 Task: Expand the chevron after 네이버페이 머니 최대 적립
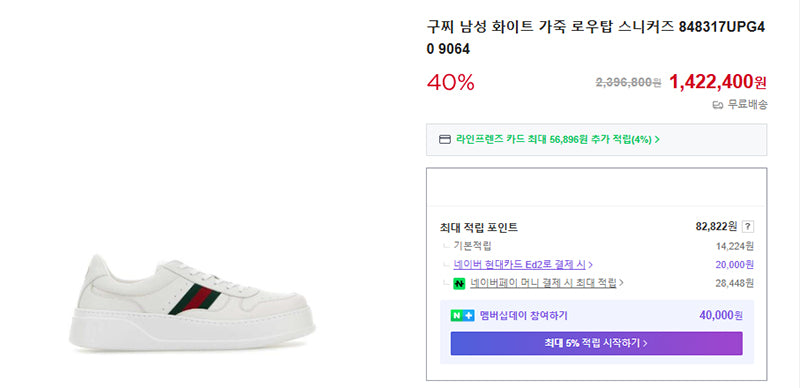pos(621,283)
